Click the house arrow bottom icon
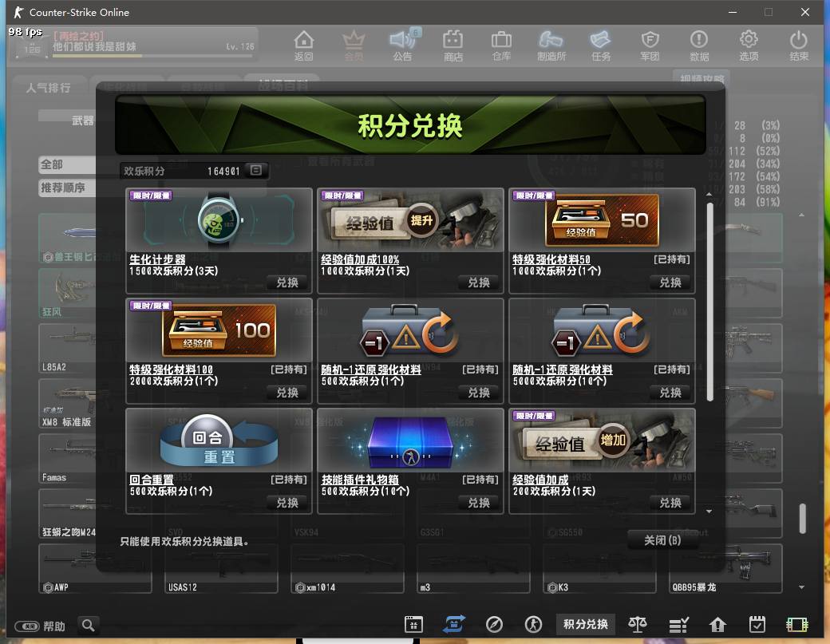The width and height of the screenshot is (830, 644). [x=717, y=625]
